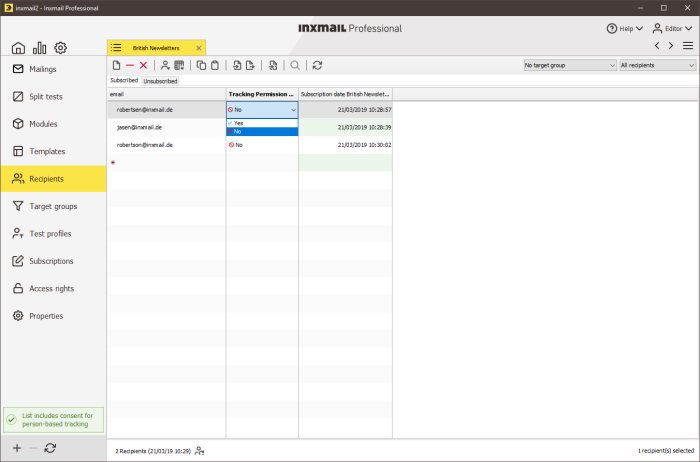
Task: Click the list icon on British Newsletters tab
Action: tap(116, 48)
